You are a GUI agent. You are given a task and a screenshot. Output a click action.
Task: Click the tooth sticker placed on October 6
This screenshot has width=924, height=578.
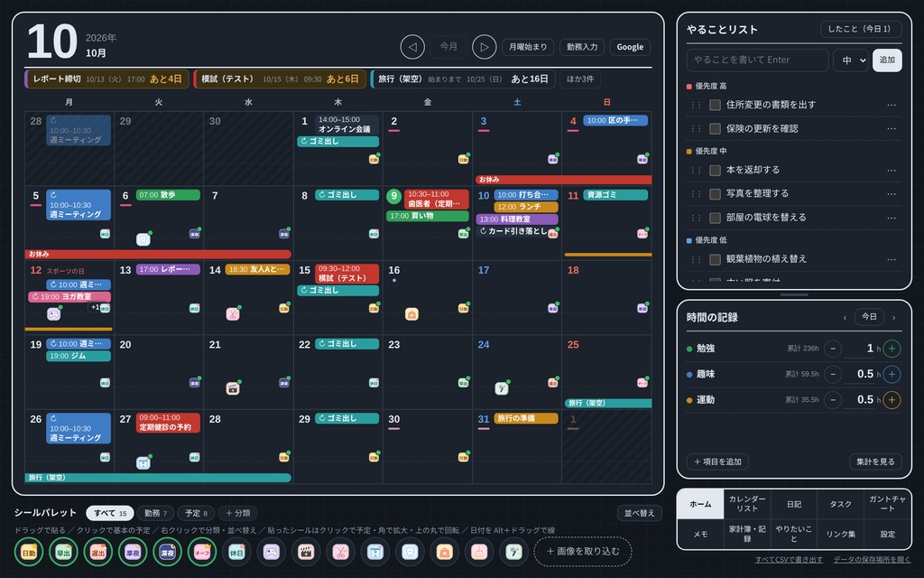point(143,238)
